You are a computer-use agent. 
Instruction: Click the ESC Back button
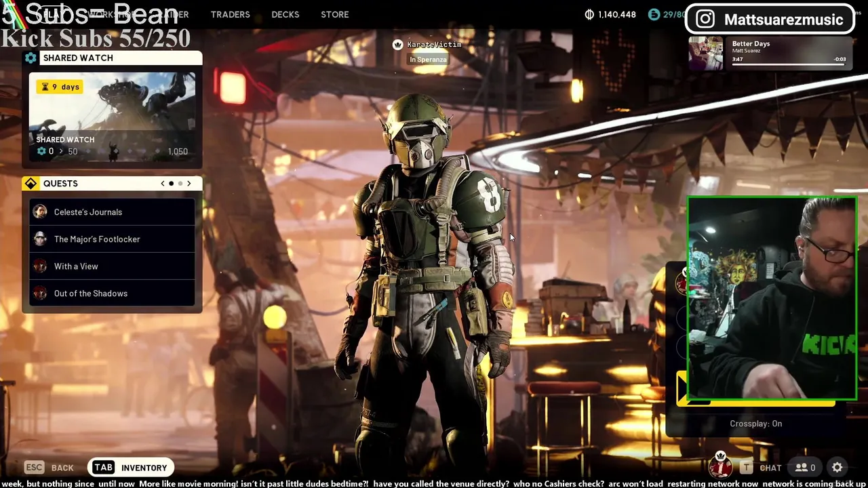tap(49, 468)
